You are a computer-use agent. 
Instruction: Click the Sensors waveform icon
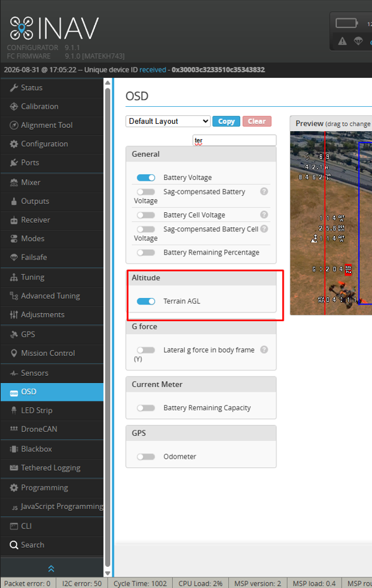[x=14, y=373]
